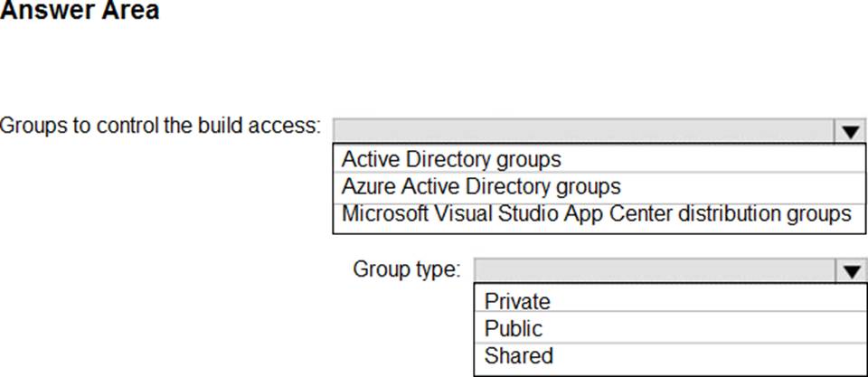Click the build access groups combo box field
This screenshot has height=377, width=868.
point(583,131)
